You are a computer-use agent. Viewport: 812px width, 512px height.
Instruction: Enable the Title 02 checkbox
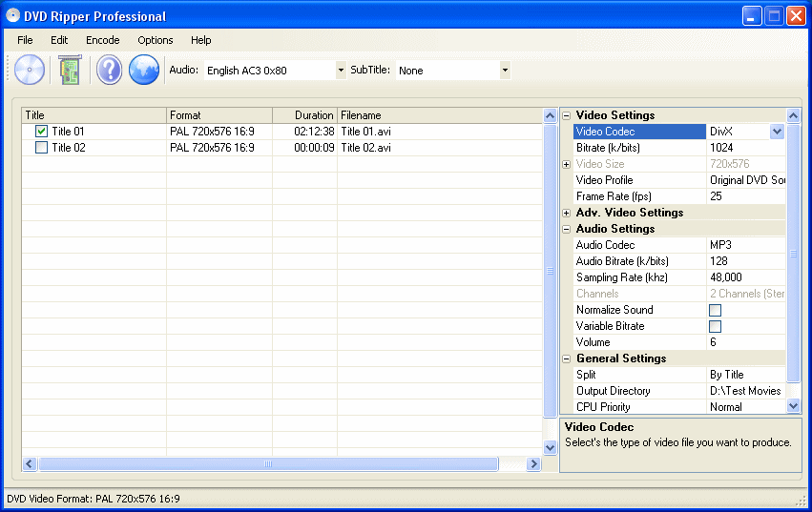(x=41, y=148)
